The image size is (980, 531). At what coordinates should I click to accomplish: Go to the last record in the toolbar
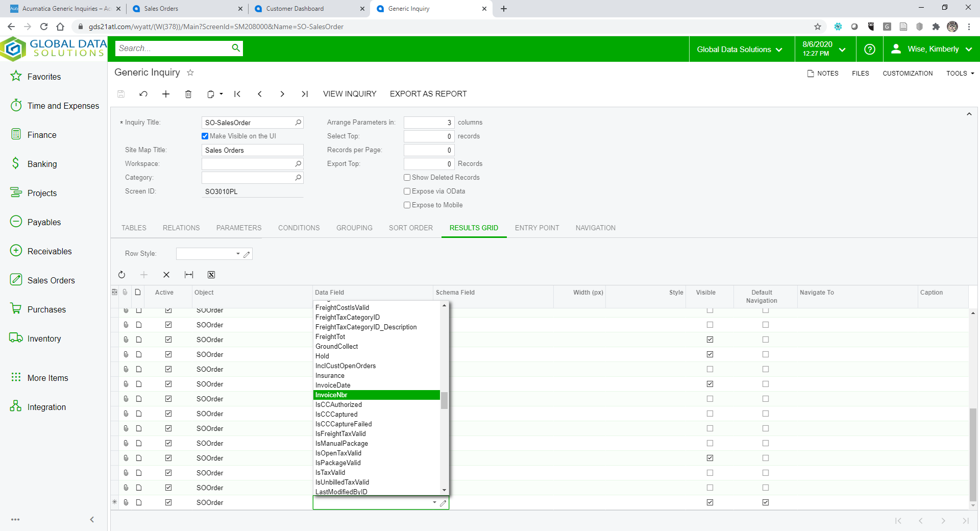point(305,94)
